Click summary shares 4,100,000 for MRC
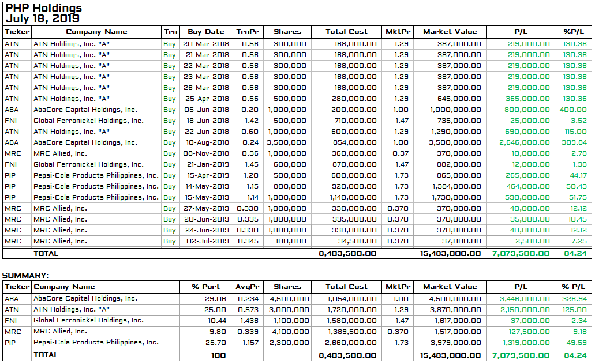 (x=290, y=332)
